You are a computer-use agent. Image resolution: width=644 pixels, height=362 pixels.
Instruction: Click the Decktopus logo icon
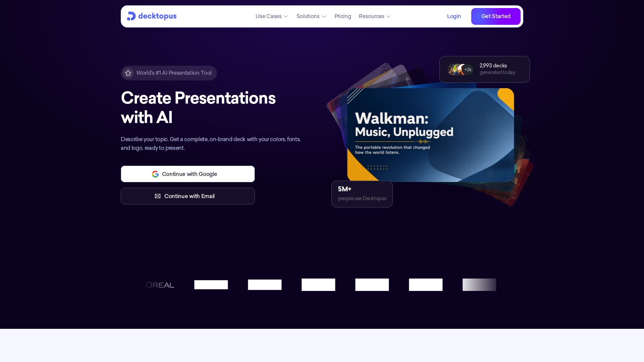(131, 16)
